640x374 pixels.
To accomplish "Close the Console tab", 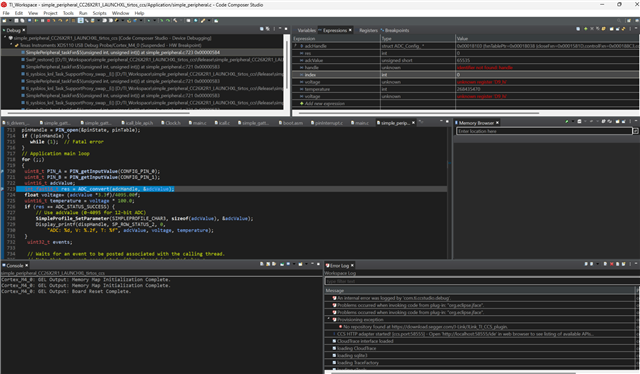I will (x=27, y=265).
